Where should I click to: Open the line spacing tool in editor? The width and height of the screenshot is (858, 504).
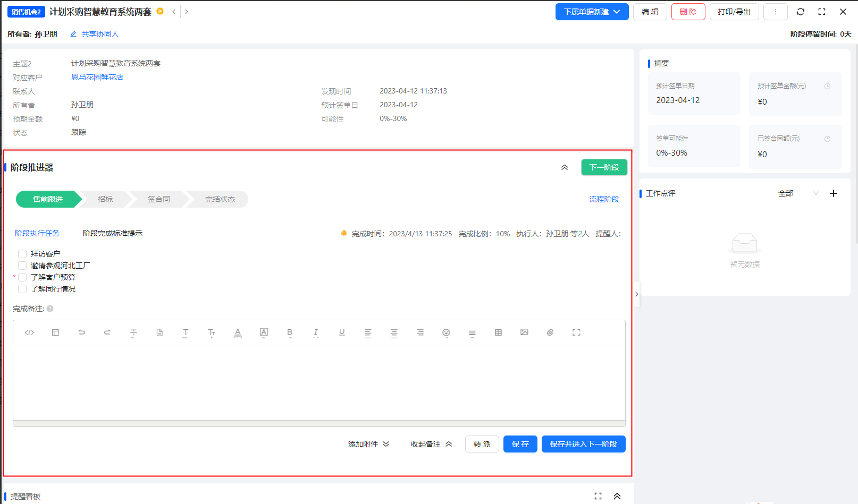tap(472, 333)
